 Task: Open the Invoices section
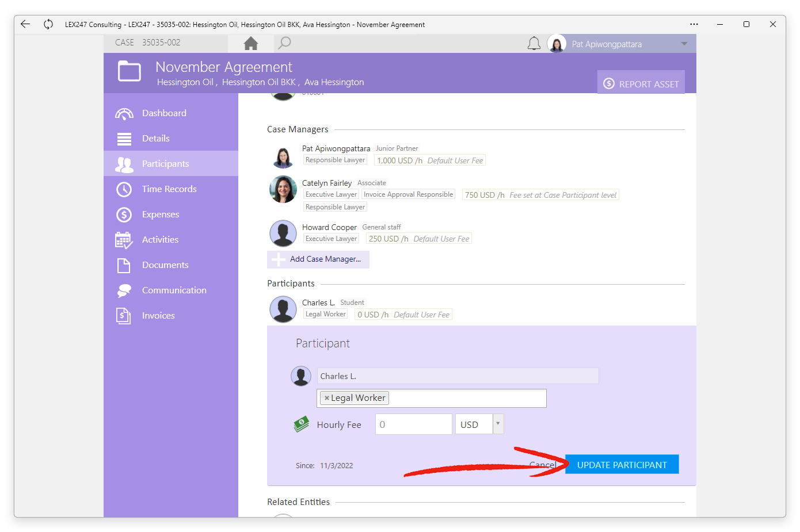pos(171,316)
